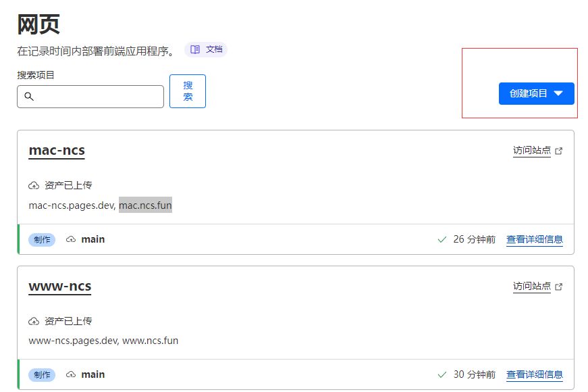Open the www-ncs project title

(59, 286)
